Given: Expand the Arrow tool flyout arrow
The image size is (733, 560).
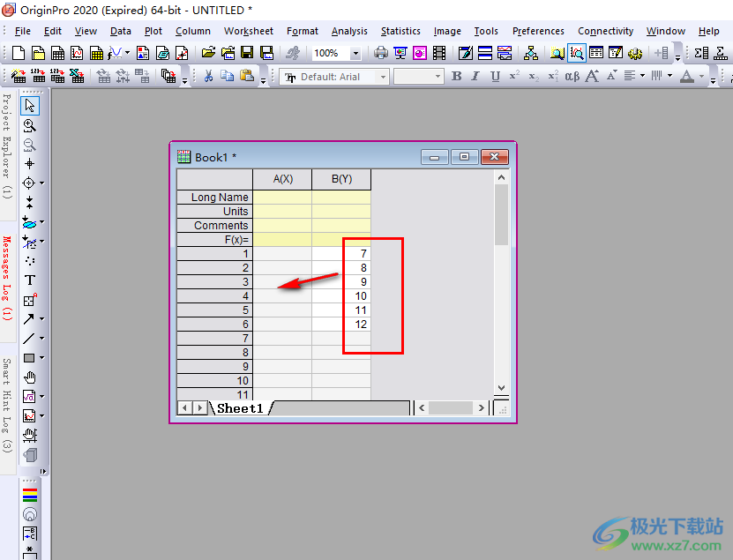Looking at the screenshot, I should coord(41,318).
